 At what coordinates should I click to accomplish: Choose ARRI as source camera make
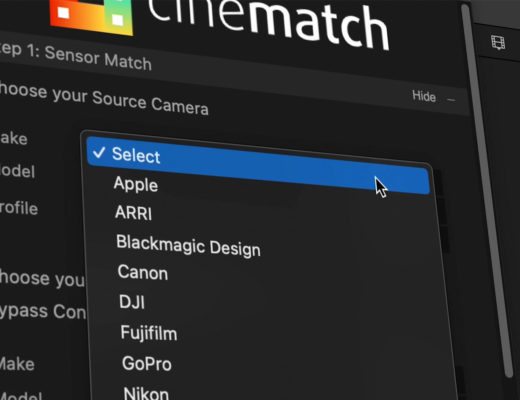[x=133, y=212]
